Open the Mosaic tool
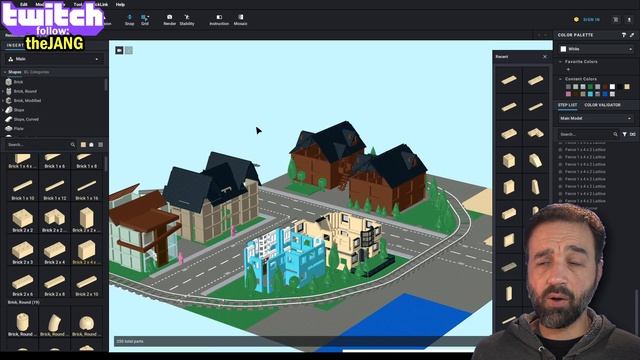 click(240, 20)
